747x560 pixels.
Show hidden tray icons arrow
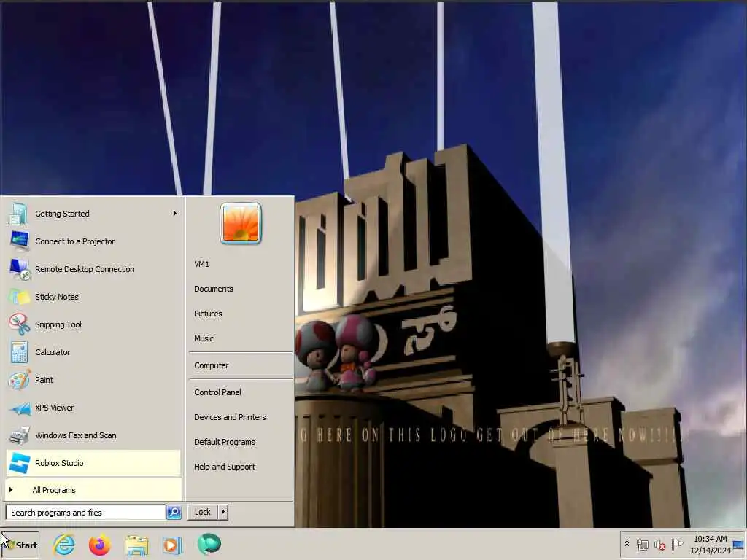tap(627, 544)
